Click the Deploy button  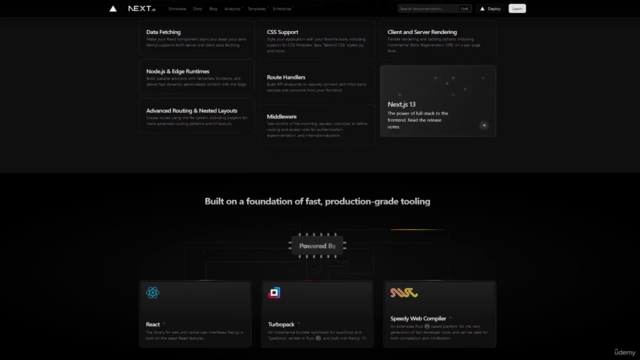coord(491,9)
